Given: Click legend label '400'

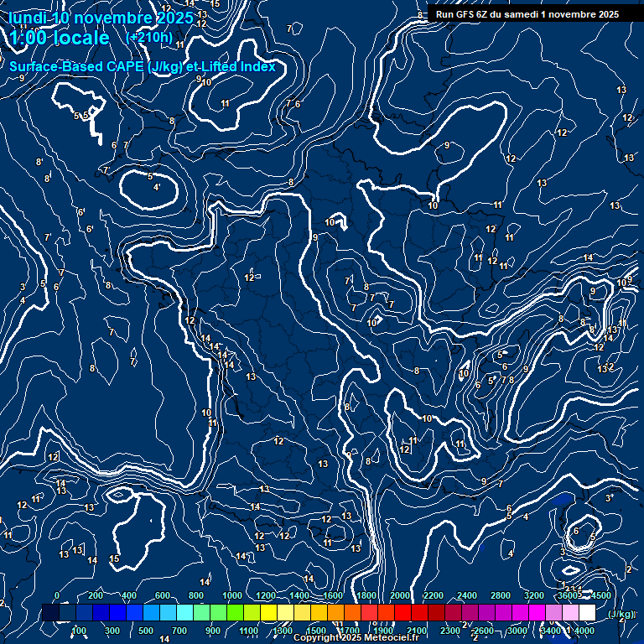Looking at the screenshot, I should pos(129,595).
